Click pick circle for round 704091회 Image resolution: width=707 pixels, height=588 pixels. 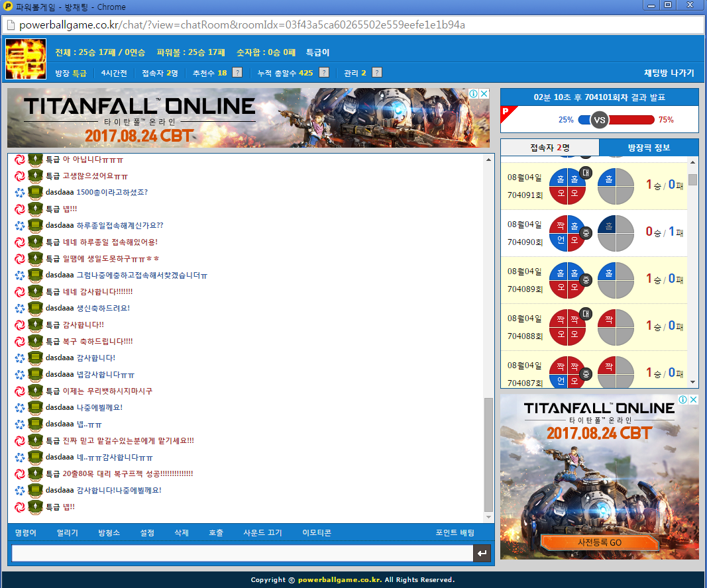(616, 186)
